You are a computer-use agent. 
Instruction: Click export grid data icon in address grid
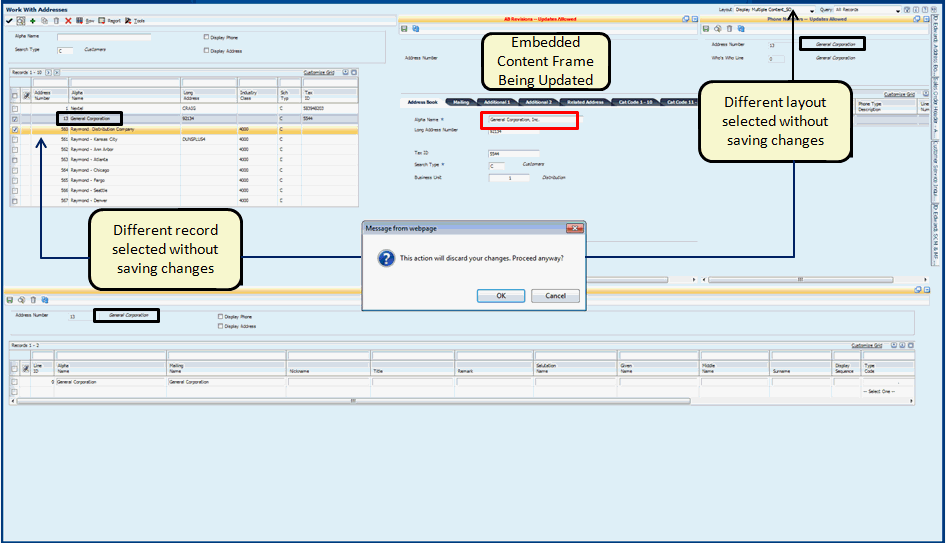(x=346, y=72)
